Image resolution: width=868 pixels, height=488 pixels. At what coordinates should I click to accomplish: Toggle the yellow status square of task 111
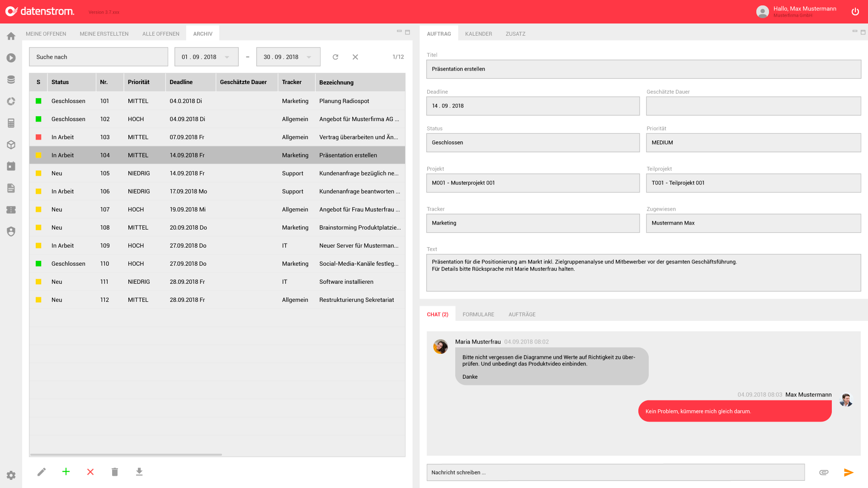[38, 282]
